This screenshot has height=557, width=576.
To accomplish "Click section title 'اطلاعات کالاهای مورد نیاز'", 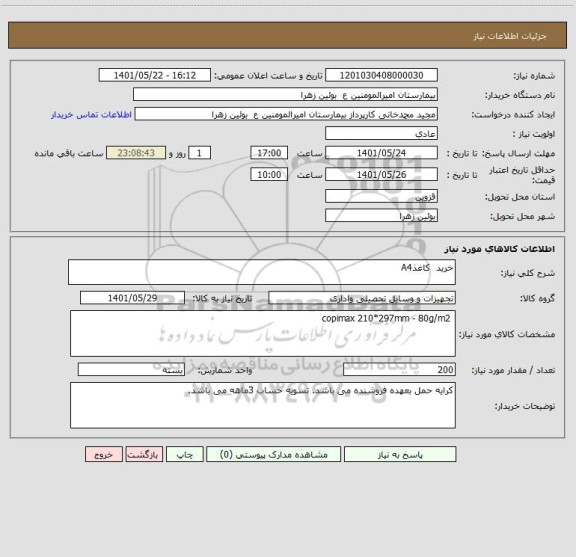I will tap(500, 249).
